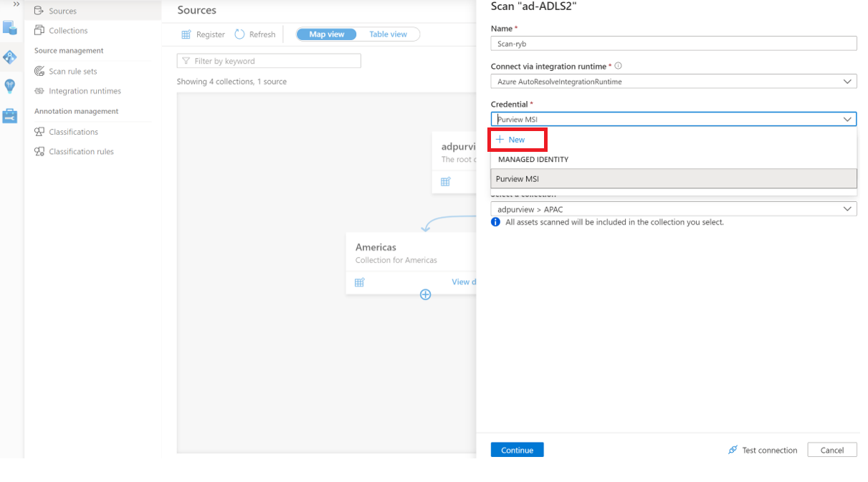Open Data Insights lightbulb icon
This screenshot has height=482, width=868.
click(9, 85)
